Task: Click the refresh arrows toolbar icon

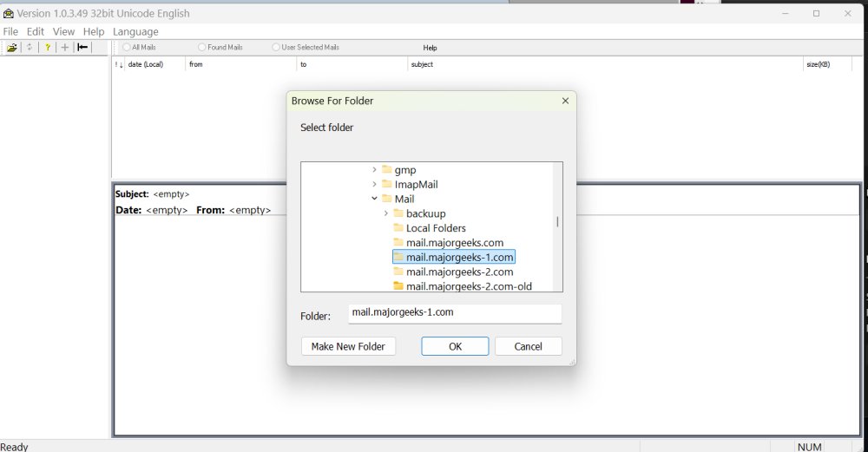Action: point(30,48)
